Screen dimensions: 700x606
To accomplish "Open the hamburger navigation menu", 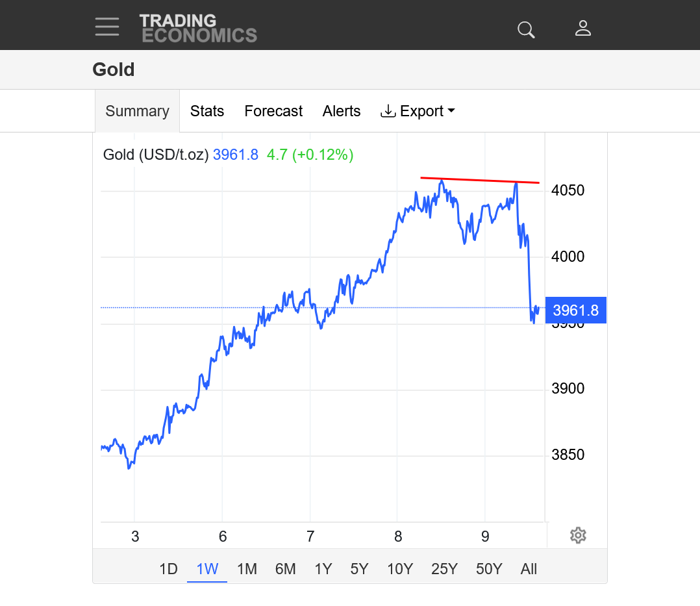I will pos(107,27).
